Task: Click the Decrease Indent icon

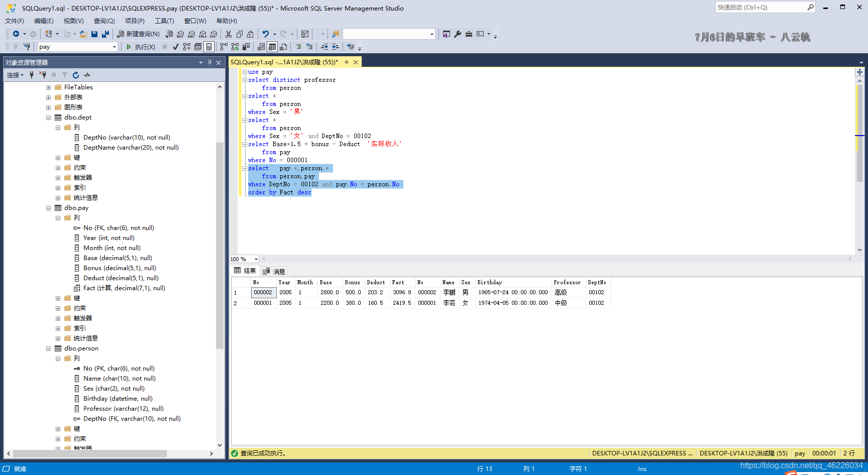Action: [324, 47]
